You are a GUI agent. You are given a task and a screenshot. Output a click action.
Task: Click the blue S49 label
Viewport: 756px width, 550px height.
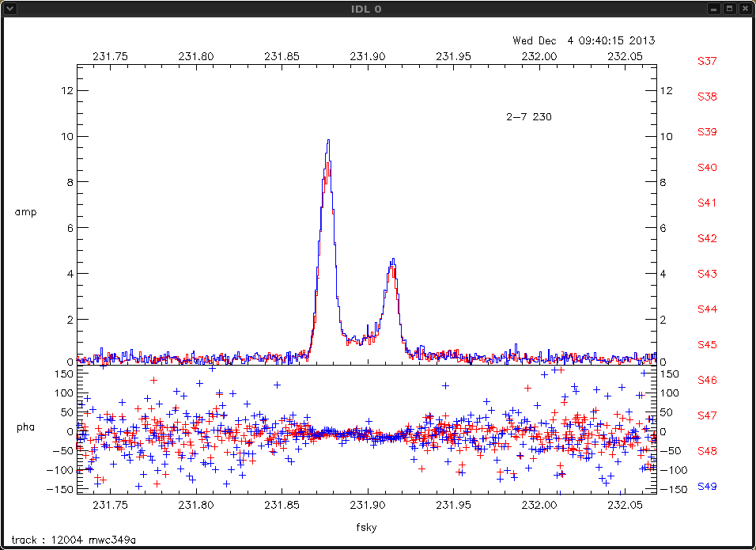coord(706,487)
